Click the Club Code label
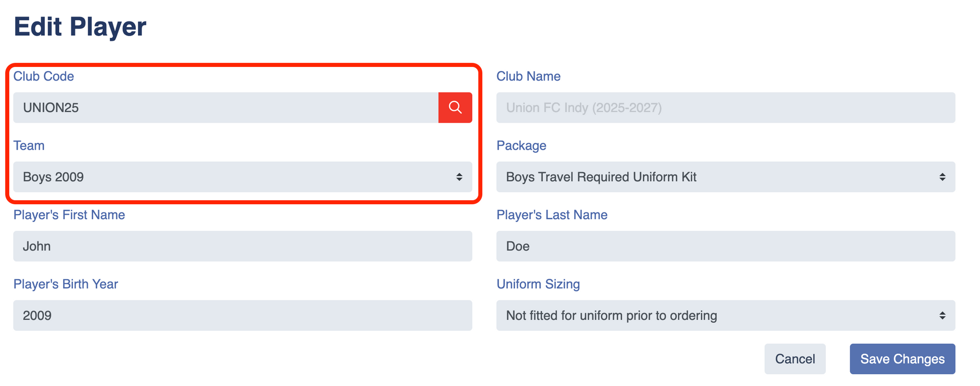Image resolution: width=980 pixels, height=386 pixels. 43,76
